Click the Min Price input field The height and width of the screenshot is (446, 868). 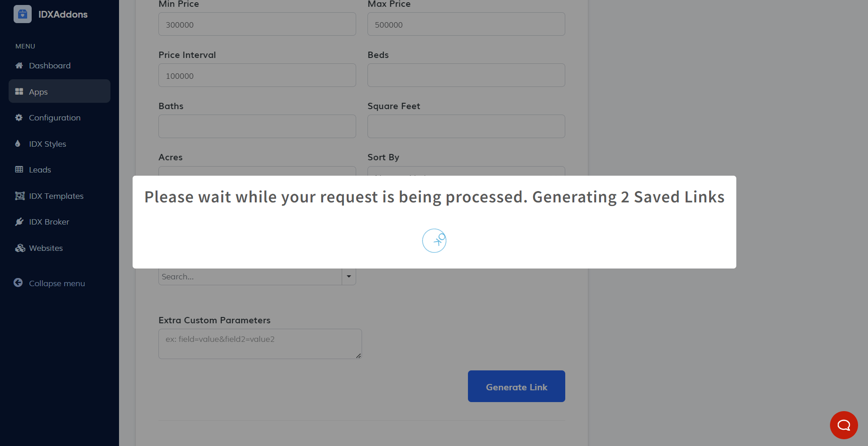click(x=257, y=24)
